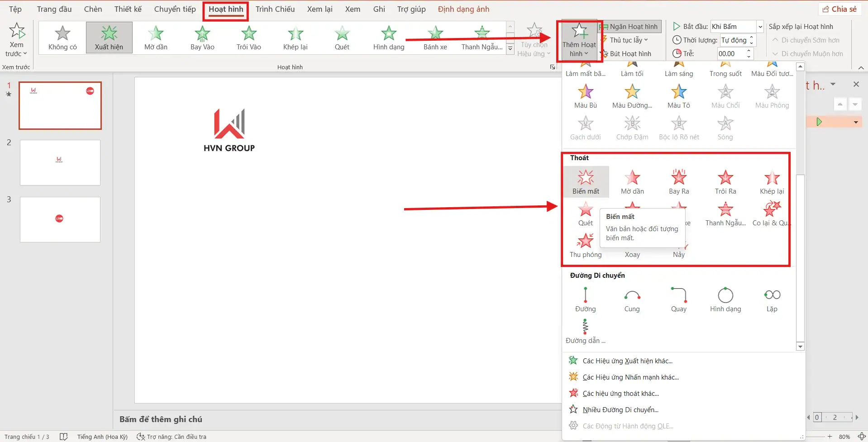Toggle the Ngăn Hoạt hình pane button
This screenshot has height=442, width=868.
[x=630, y=27]
